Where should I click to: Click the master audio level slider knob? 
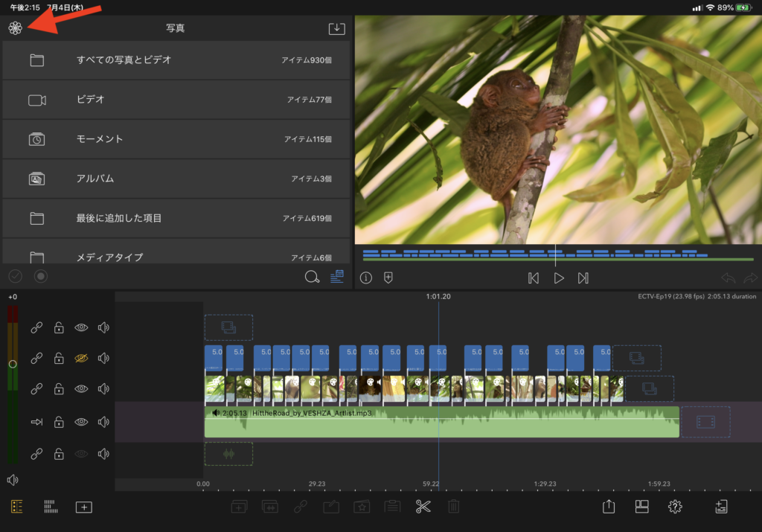pos(12,364)
